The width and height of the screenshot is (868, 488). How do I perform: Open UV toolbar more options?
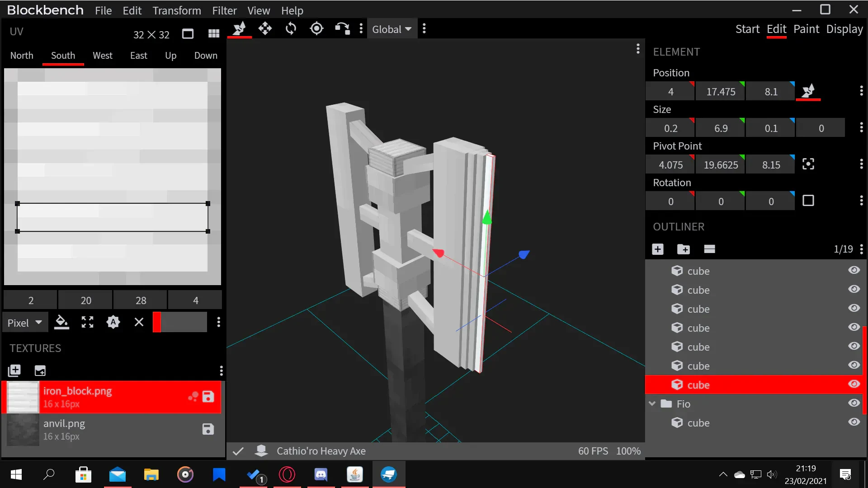tap(218, 322)
